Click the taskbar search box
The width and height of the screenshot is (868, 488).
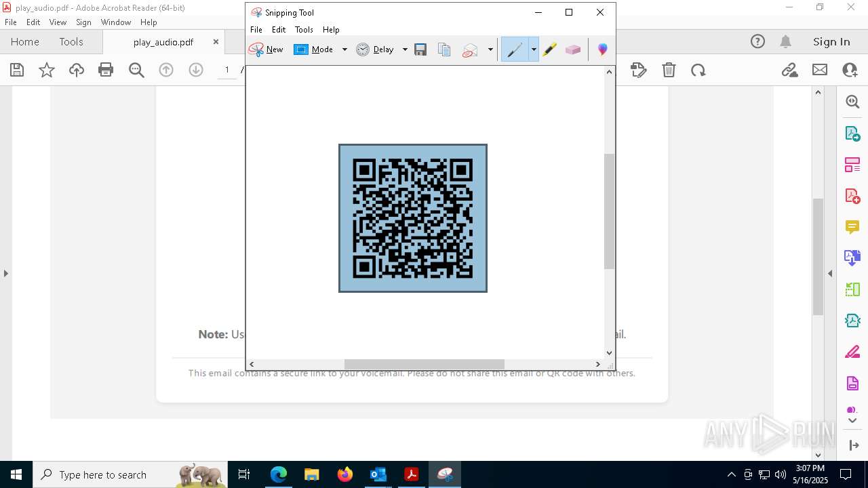tap(130, 474)
